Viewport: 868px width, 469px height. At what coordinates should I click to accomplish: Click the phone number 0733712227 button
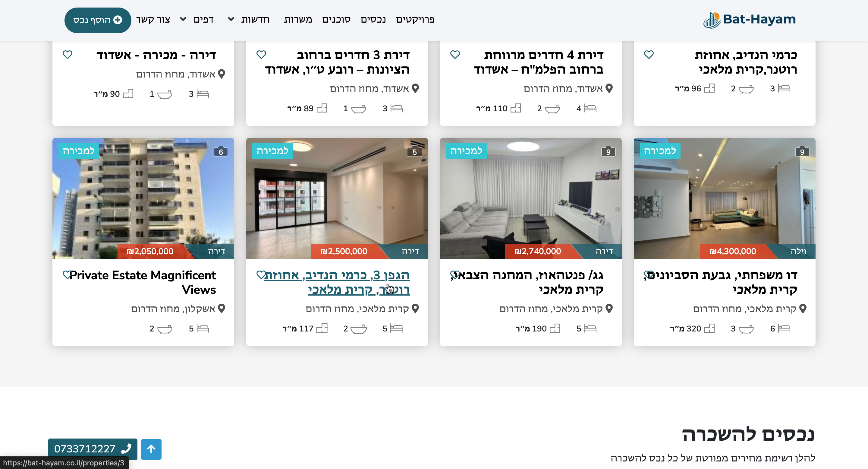click(x=92, y=449)
